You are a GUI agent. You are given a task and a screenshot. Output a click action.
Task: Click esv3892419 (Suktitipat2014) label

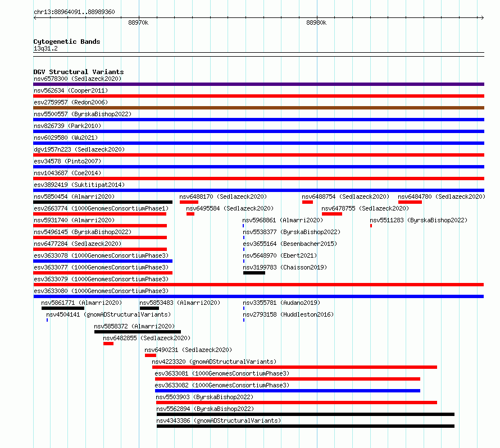click(79, 185)
